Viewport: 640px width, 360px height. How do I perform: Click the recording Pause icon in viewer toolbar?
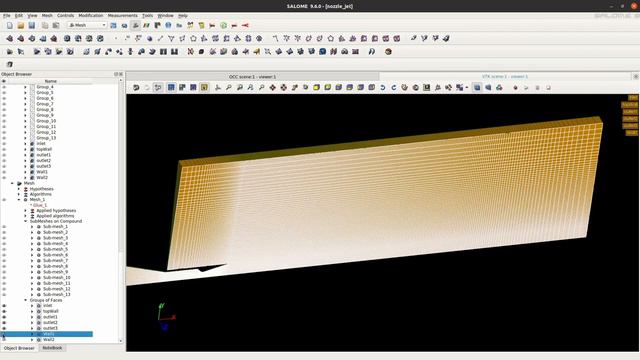click(537, 87)
